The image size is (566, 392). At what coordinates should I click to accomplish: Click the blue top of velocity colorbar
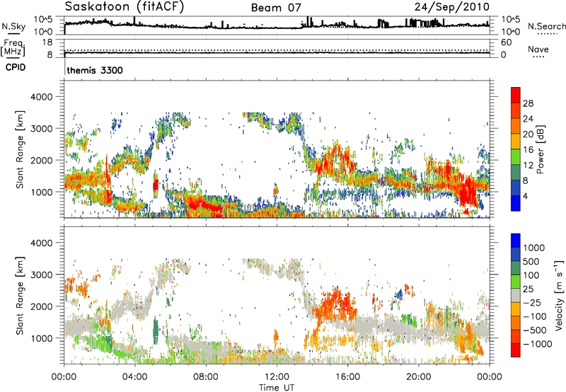516,241
